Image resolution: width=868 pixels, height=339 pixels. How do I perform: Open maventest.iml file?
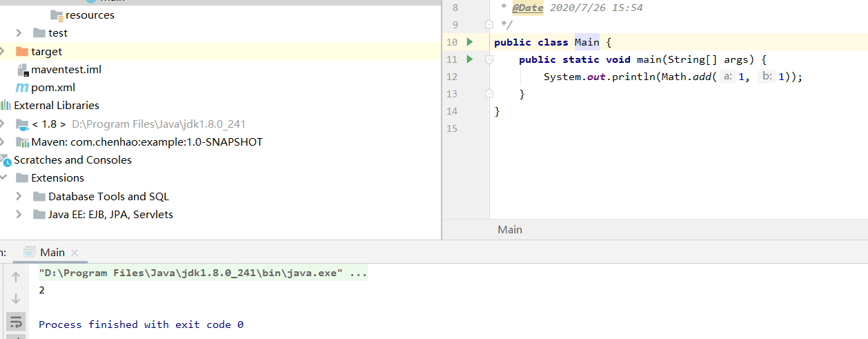point(66,70)
